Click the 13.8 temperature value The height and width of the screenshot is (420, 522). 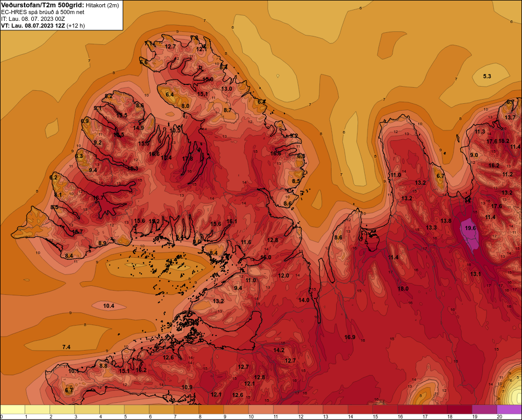pos(446,221)
